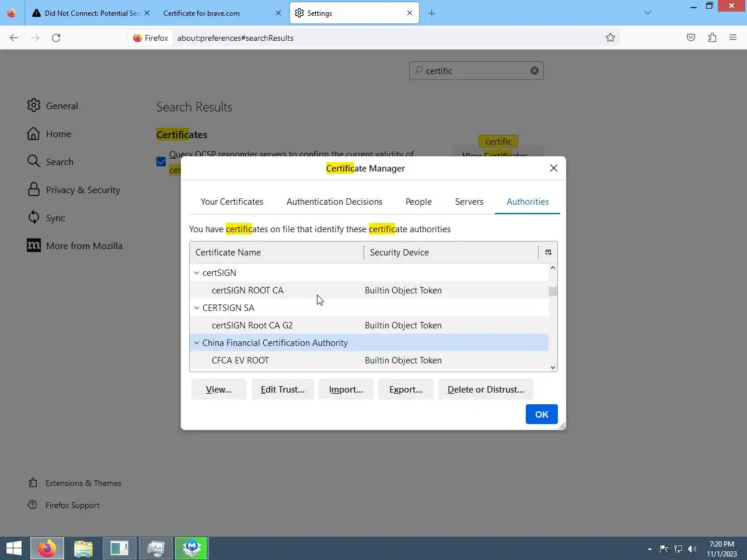This screenshot has height=560, width=747.
Task: Open the Firefox application menu hamburger icon
Action: (733, 38)
